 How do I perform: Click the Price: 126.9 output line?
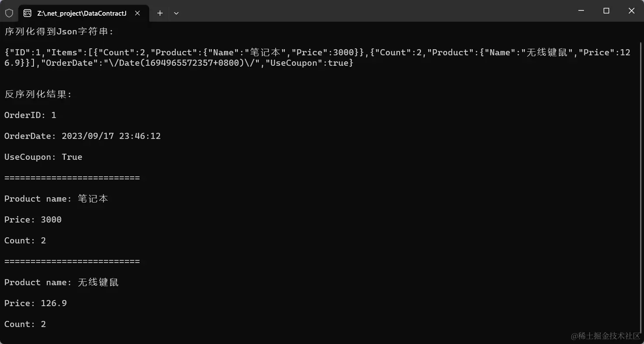click(36, 303)
